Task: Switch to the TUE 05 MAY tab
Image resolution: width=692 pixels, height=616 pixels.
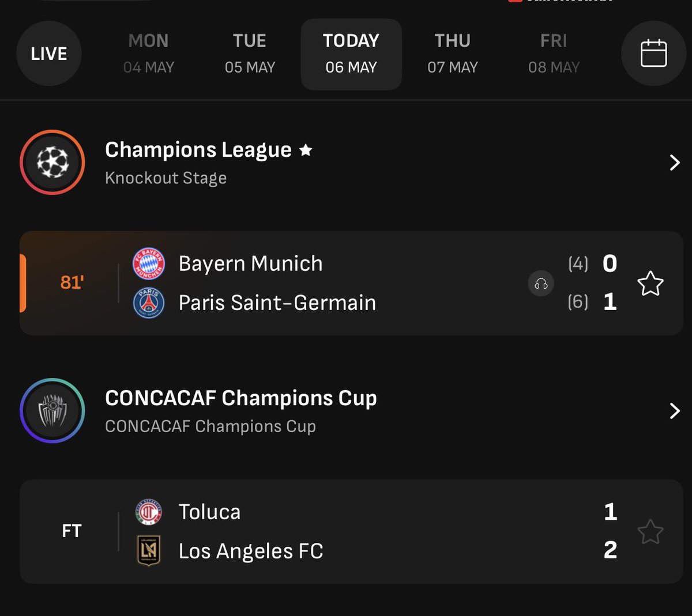Action: click(x=250, y=54)
